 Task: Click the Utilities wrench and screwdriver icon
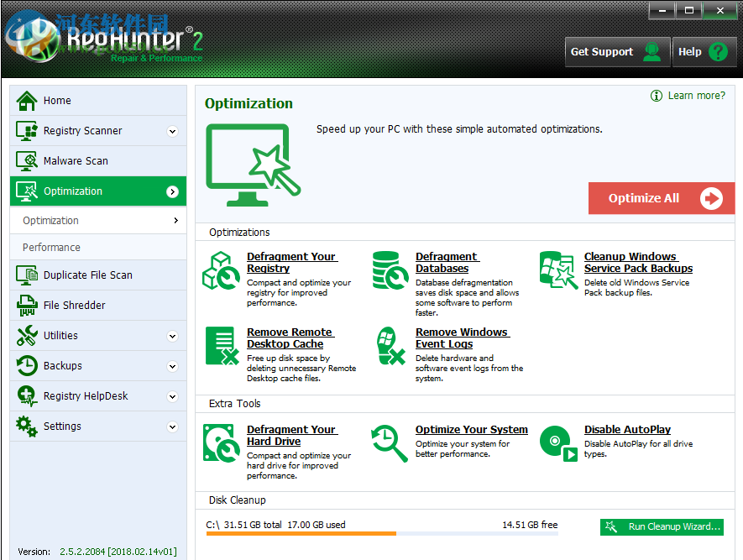[27, 336]
